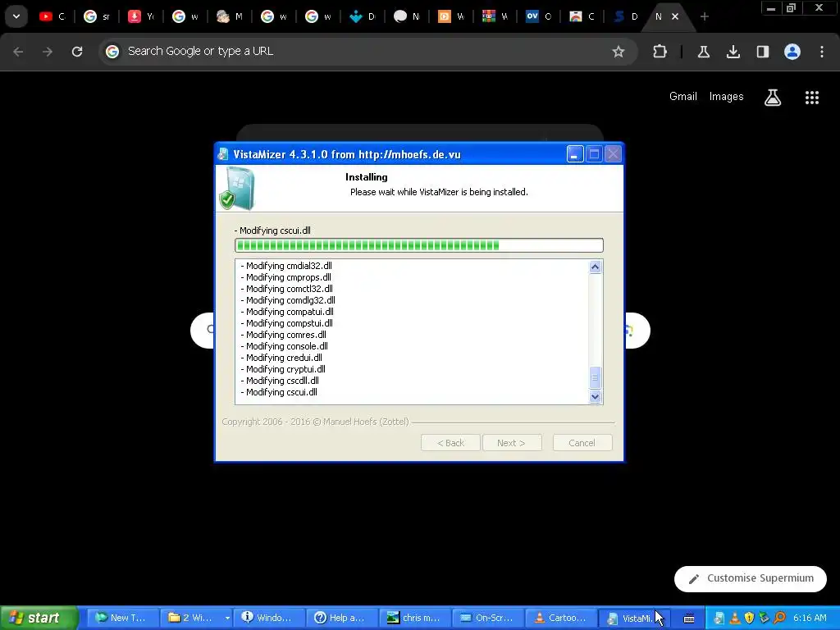Open the browser three-dot menu
The height and width of the screenshot is (630, 840).
point(822,52)
